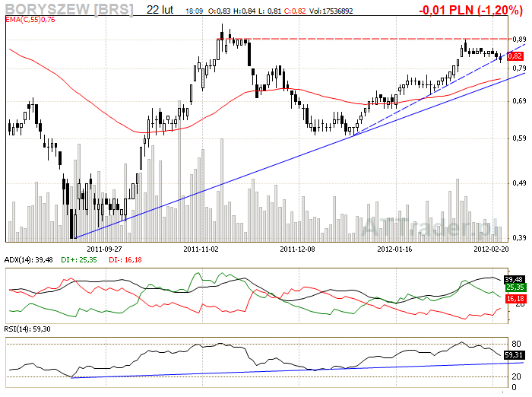Click the 0,89 price axis label

click(519, 40)
